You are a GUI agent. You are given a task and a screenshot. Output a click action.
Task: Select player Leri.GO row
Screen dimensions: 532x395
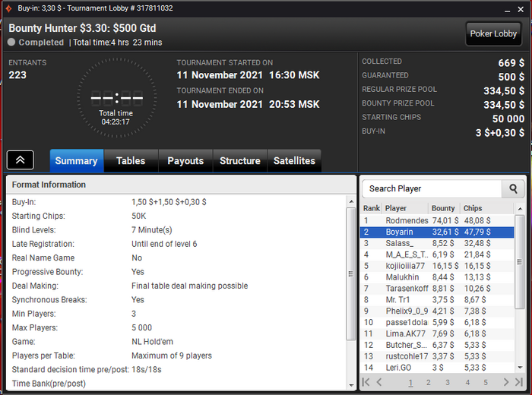[x=437, y=368]
